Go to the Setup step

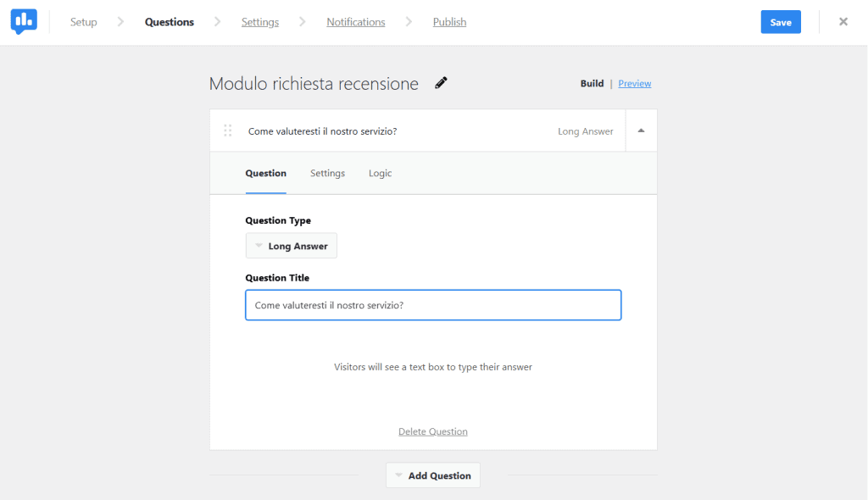tap(83, 22)
